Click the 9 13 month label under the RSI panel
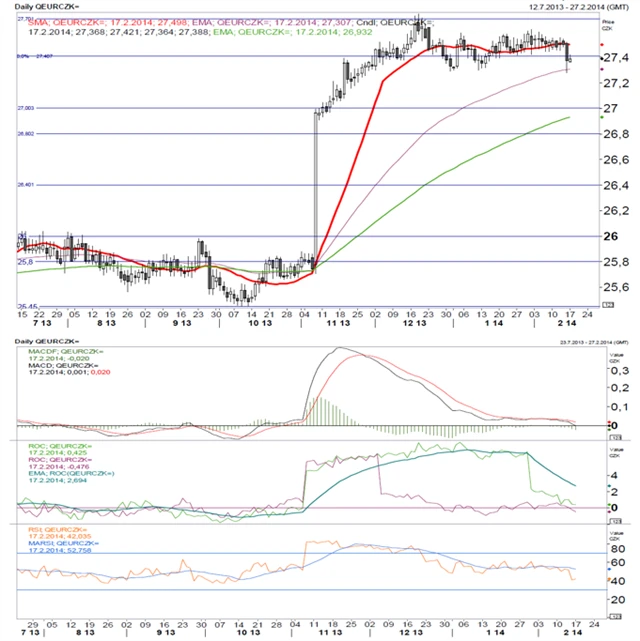This screenshot has height=641, width=640. click(x=166, y=632)
